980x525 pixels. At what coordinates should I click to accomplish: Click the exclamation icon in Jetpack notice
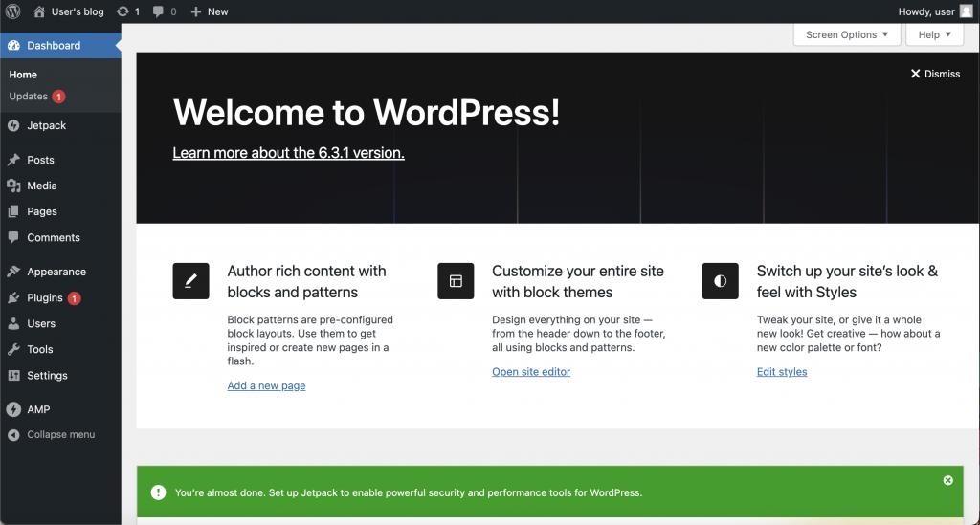[159, 492]
